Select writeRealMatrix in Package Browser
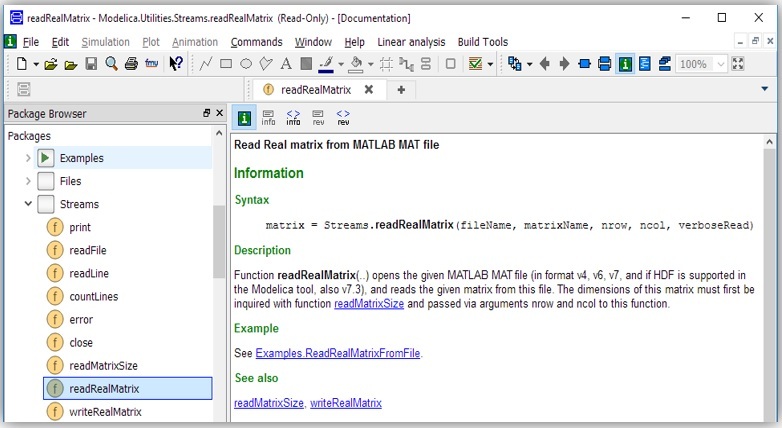782x428 pixels. [105, 412]
